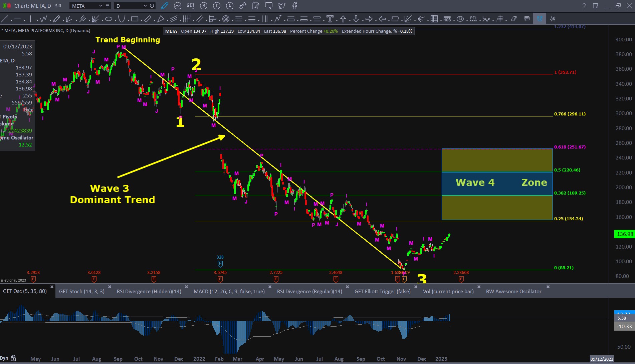Toggle the magnet snap mode
Viewport: 635px width, 364px height.
[x=540, y=19]
